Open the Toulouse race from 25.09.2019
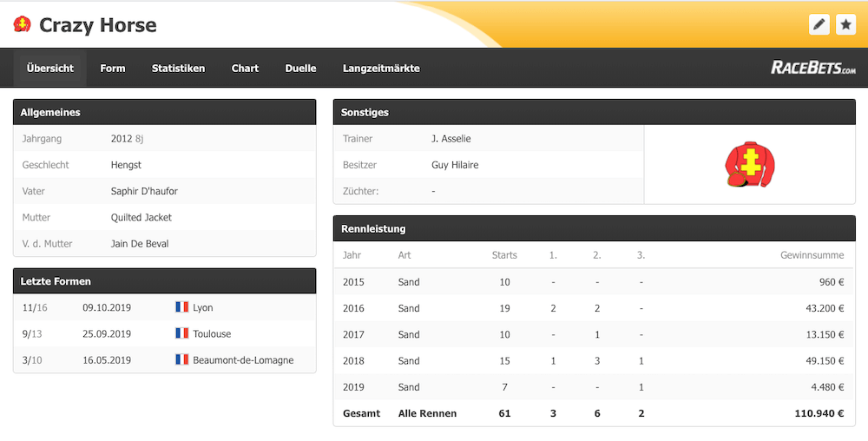 pos(164,333)
